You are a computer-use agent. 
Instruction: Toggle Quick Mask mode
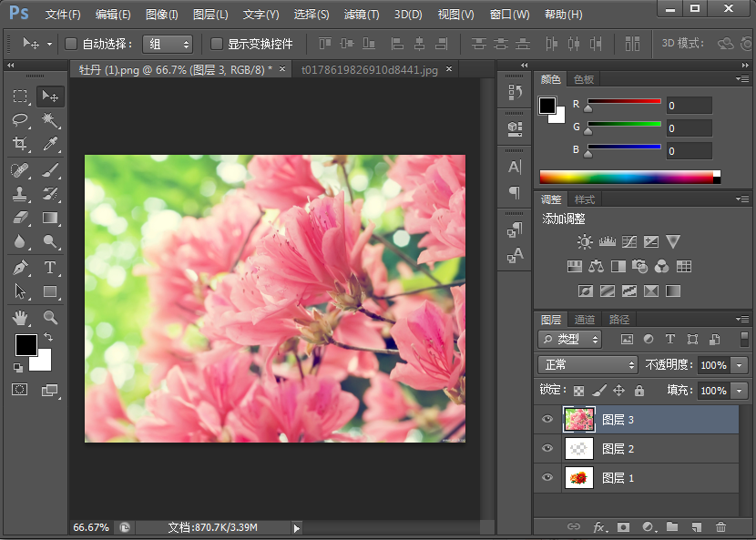coord(20,390)
